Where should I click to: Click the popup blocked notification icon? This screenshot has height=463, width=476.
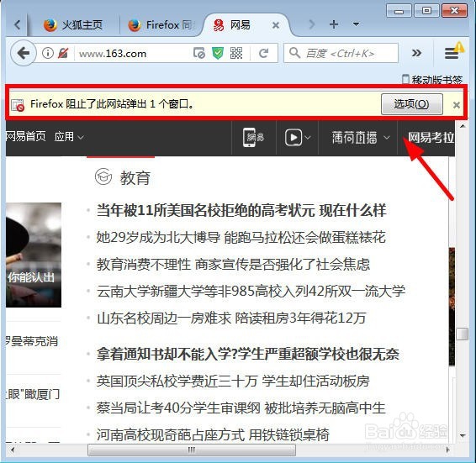pyautogui.click(x=18, y=105)
